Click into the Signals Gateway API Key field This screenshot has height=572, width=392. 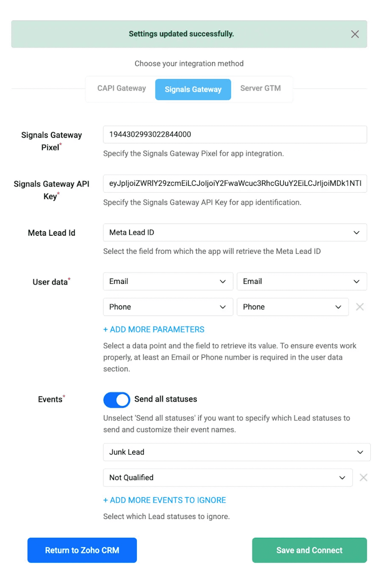tap(235, 184)
